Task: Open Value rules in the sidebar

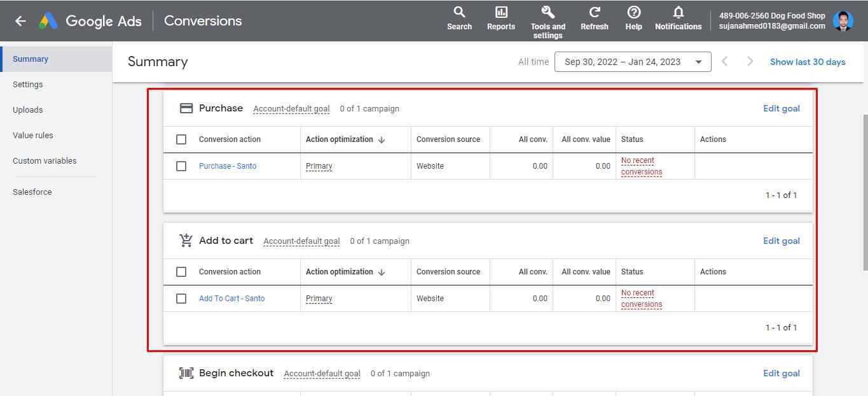Action: (33, 136)
